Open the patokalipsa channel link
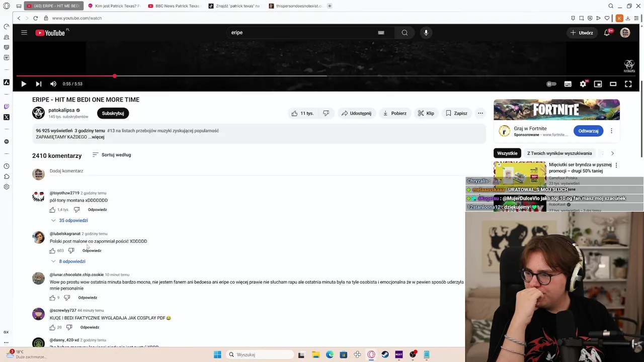 coord(61,110)
